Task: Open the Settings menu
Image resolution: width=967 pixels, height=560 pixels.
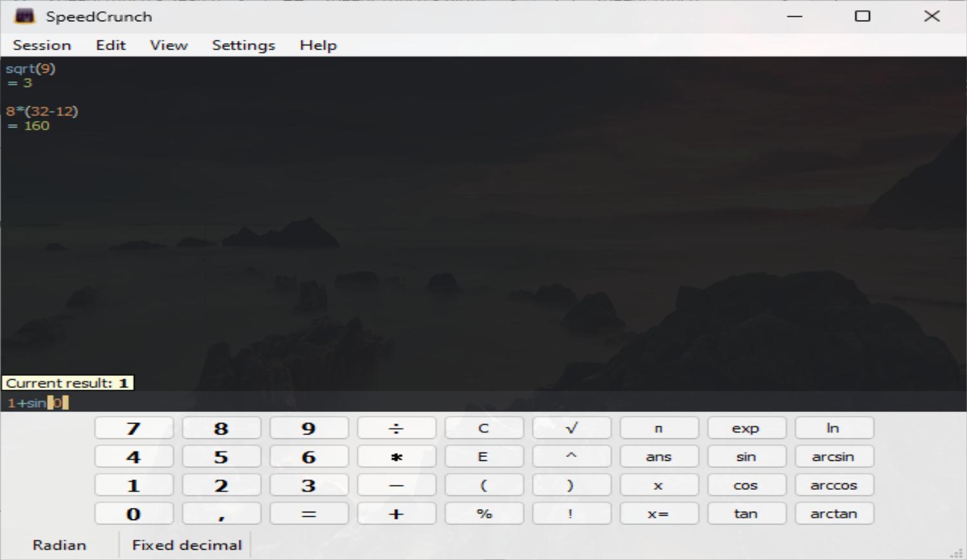Action: (x=243, y=45)
